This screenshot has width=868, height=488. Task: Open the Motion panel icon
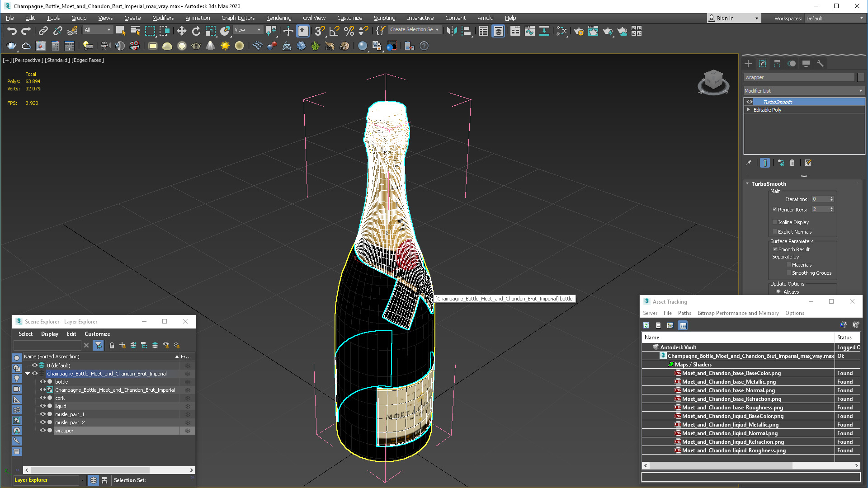click(792, 64)
